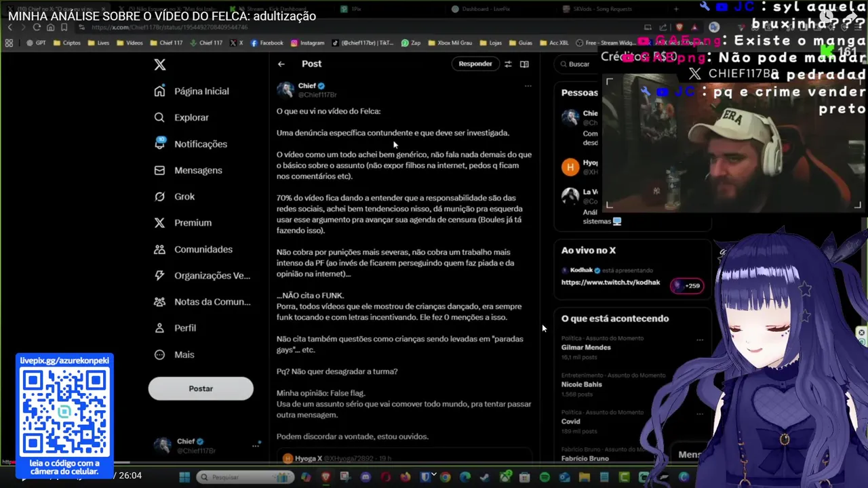Open the apps grid on bookmarks bar

[9, 43]
